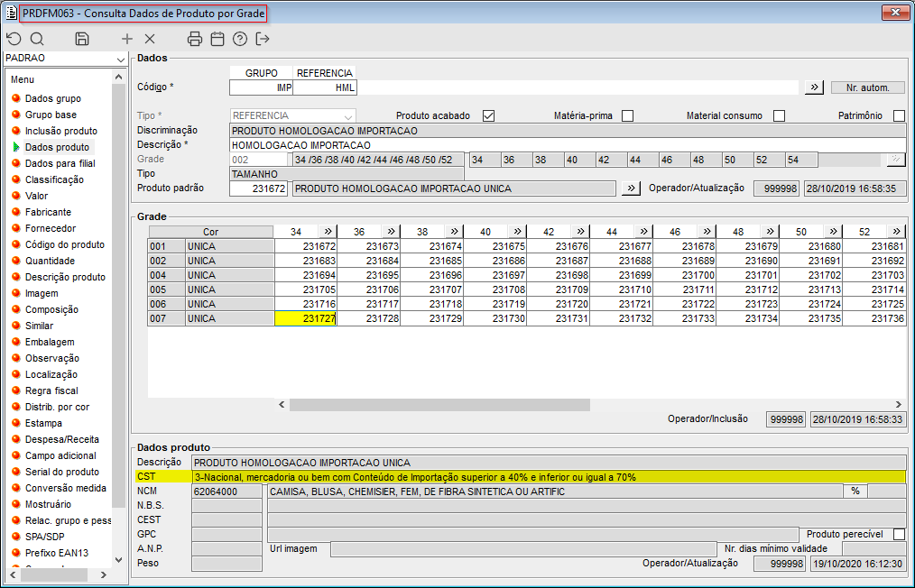Select Regra fiscal in the menu

[51, 390]
